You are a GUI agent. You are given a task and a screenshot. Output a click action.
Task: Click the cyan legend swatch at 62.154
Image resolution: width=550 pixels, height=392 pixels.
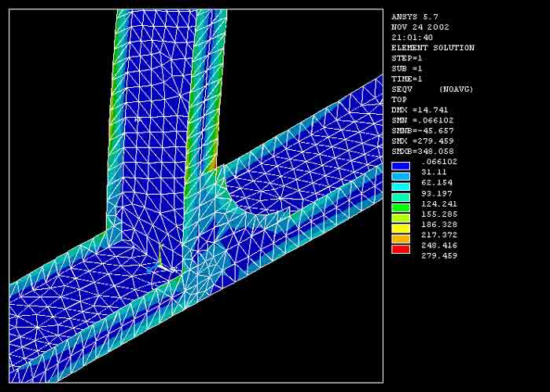pos(401,187)
